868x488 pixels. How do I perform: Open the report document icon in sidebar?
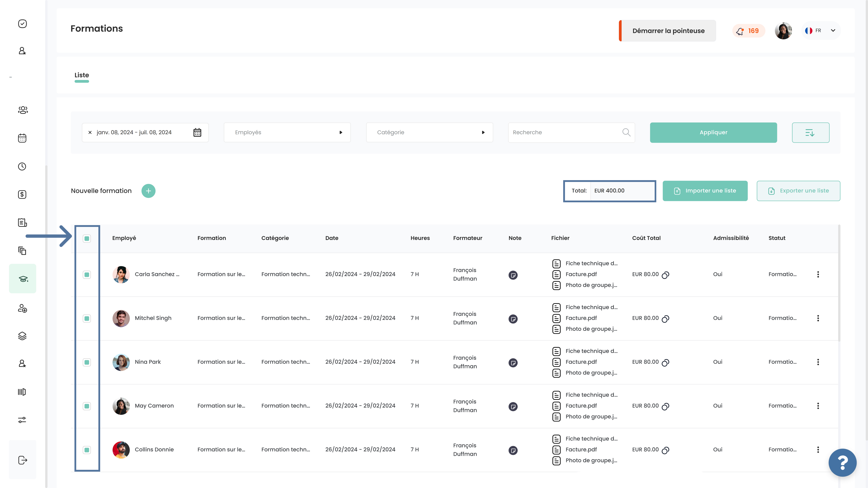[22, 223]
